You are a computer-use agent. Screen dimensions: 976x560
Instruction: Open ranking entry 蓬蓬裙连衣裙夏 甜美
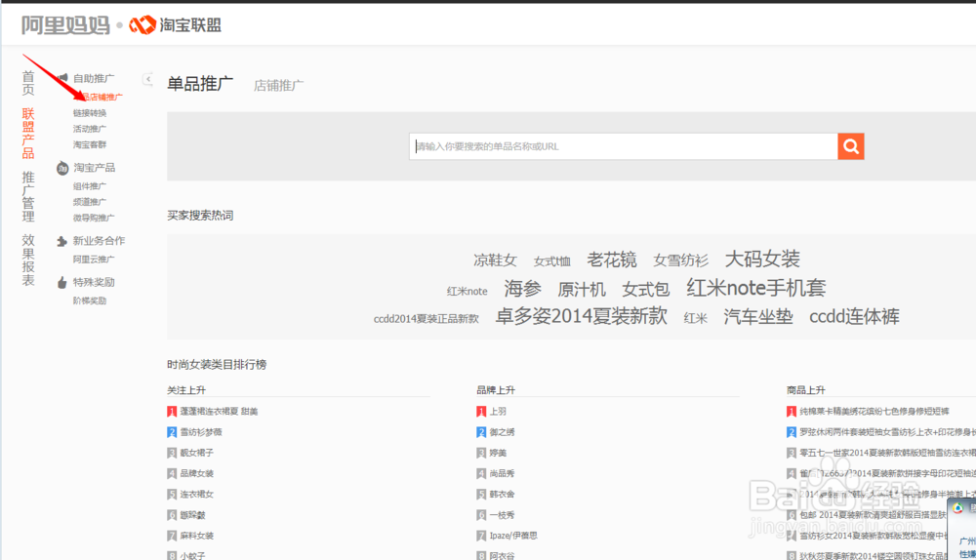[219, 412]
